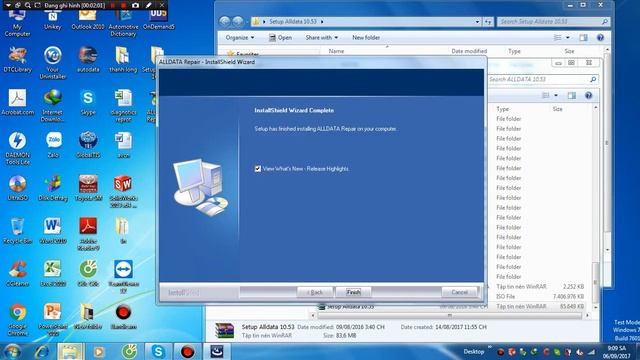The image size is (640, 360).
Task: Launch Skype from the desktop
Action: point(88,102)
